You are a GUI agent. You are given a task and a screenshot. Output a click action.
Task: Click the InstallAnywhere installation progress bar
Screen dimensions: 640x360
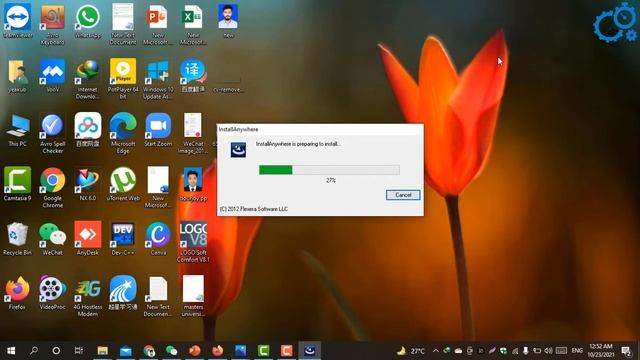point(329,170)
